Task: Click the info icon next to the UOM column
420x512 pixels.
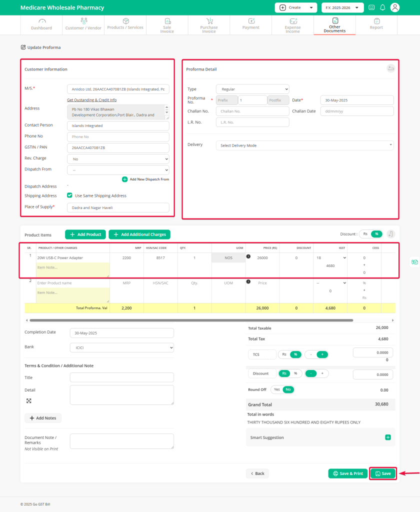Action: 248,257
